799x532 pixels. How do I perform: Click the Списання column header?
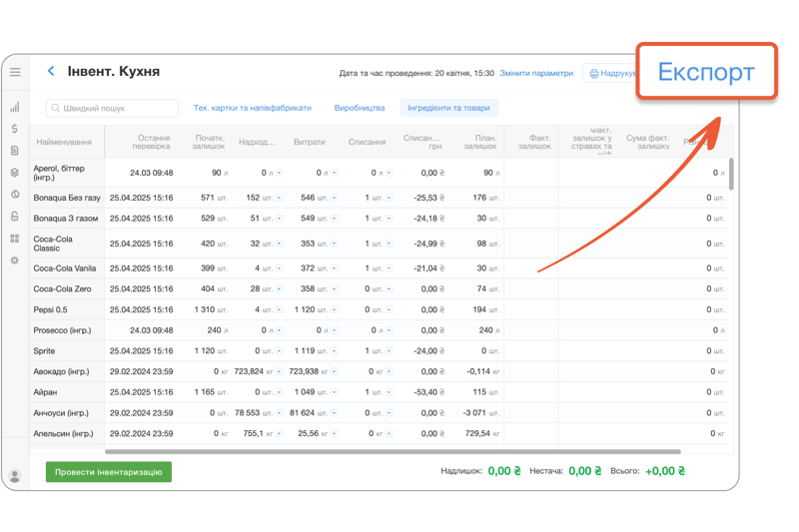[x=367, y=142]
